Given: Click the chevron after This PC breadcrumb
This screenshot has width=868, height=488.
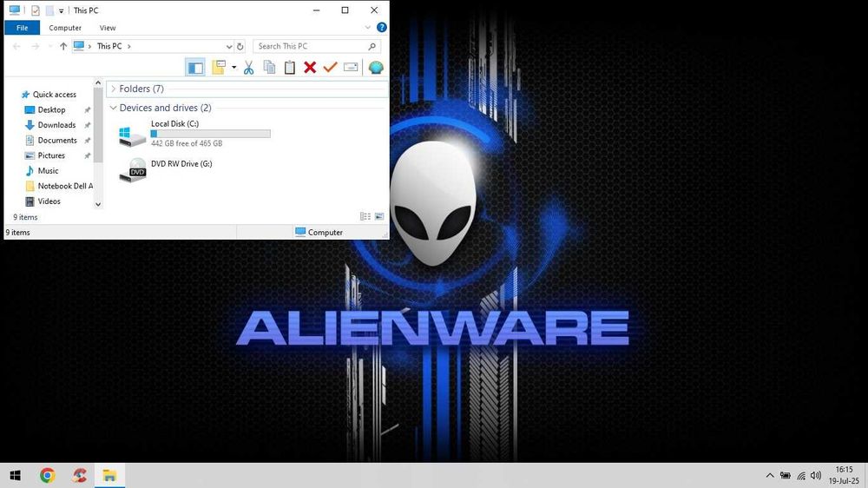Looking at the screenshot, I should (129, 46).
